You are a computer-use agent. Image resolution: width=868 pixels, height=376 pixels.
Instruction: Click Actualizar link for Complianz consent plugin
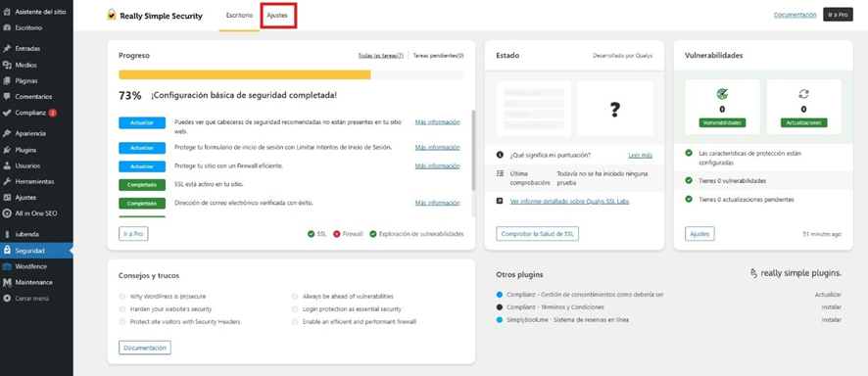(x=828, y=295)
